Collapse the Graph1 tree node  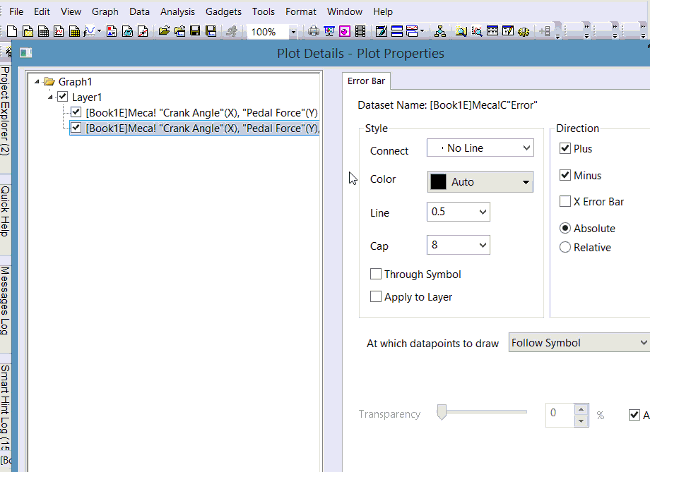[x=37, y=82]
